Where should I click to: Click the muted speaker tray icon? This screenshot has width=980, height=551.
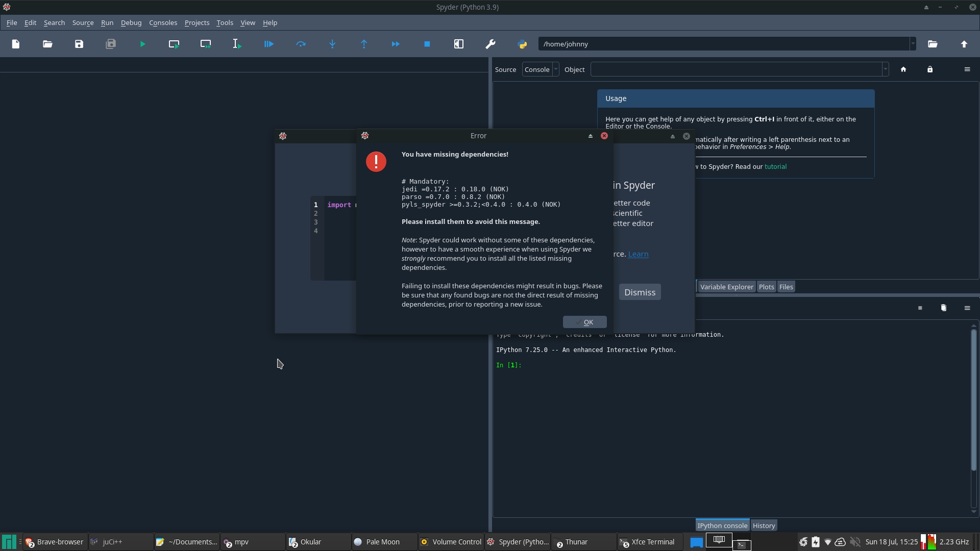click(855, 542)
